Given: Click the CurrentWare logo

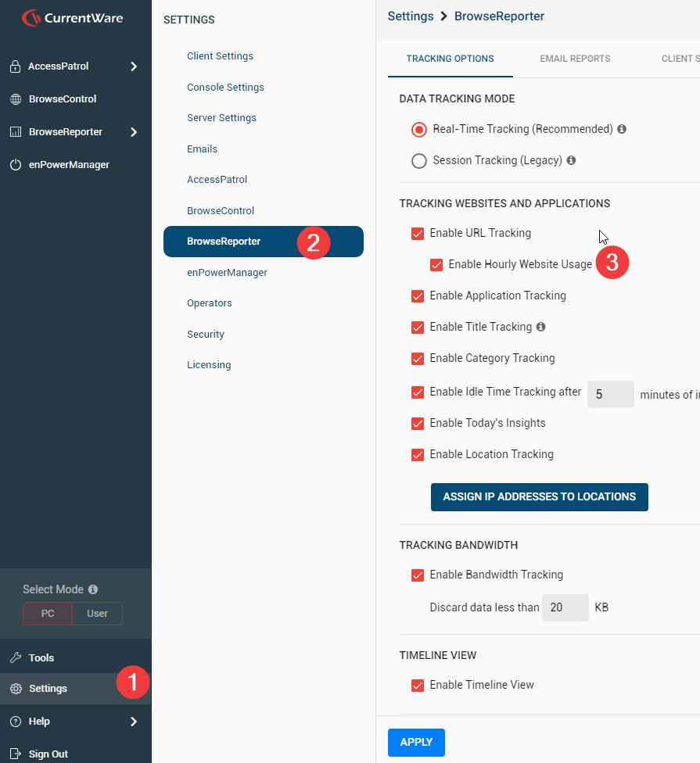Looking at the screenshot, I should coord(72,18).
